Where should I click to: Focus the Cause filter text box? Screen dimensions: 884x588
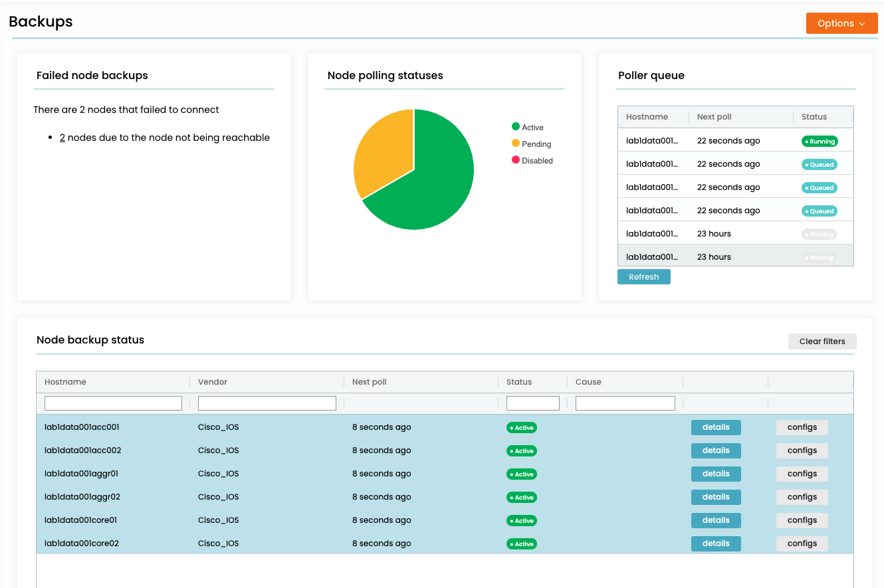click(x=625, y=403)
